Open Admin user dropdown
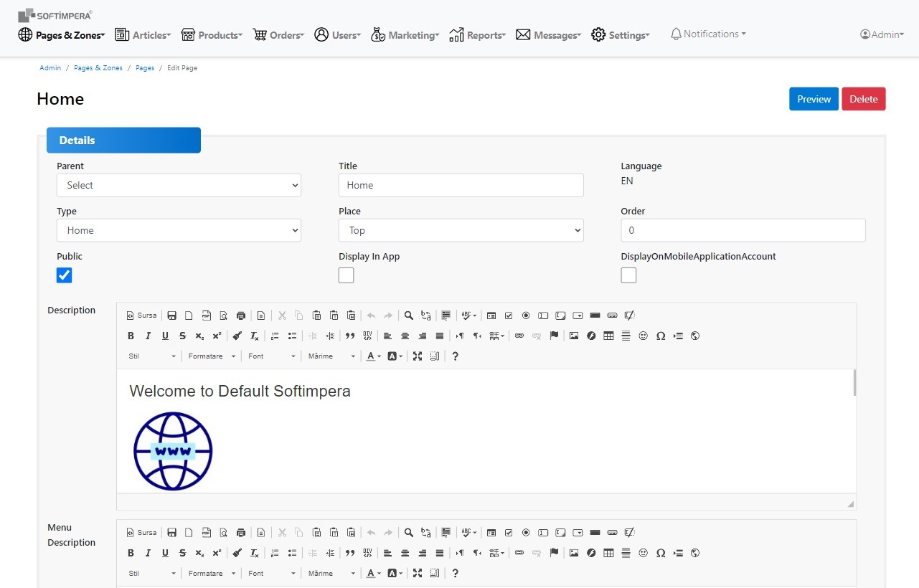 882,34
